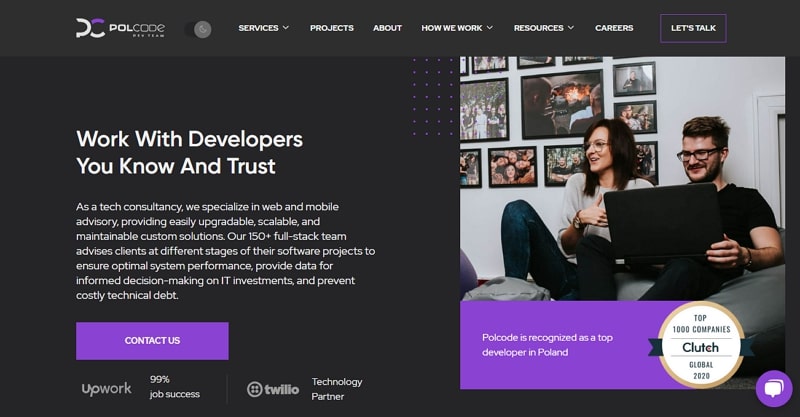800x417 pixels.
Task: Click the Technology Partner label
Action: tap(337, 389)
